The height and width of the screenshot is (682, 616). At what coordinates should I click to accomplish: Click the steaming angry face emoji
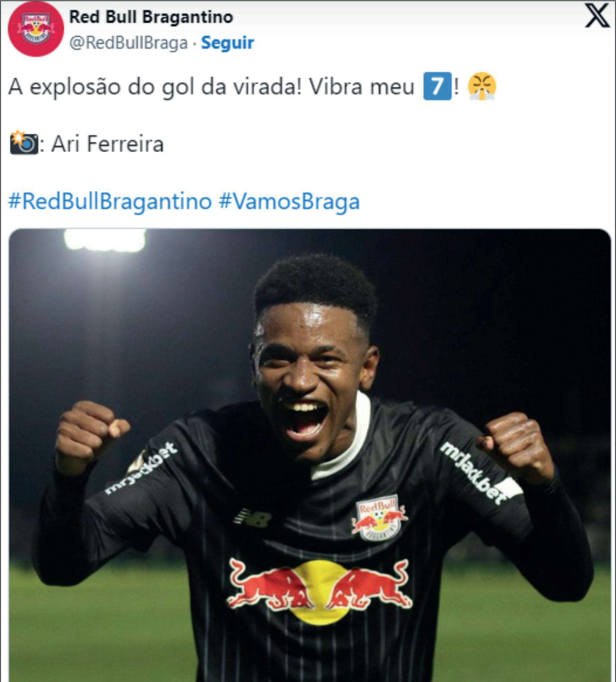pos(482,86)
